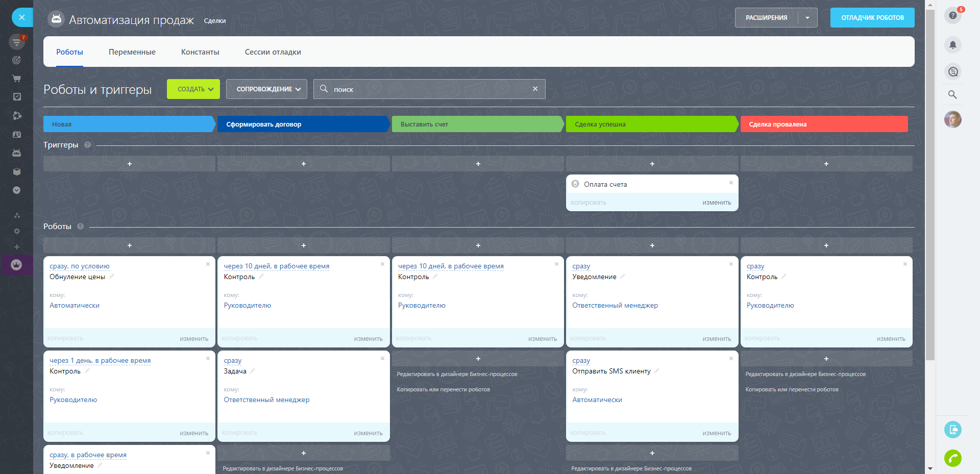Expand more items chevron in left sidebar

pos(16,190)
